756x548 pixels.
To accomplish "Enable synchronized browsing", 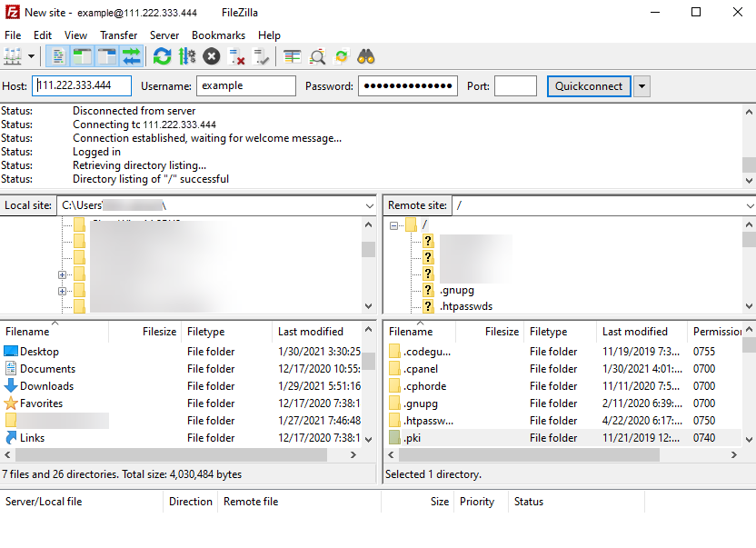I will pyautogui.click(x=340, y=56).
